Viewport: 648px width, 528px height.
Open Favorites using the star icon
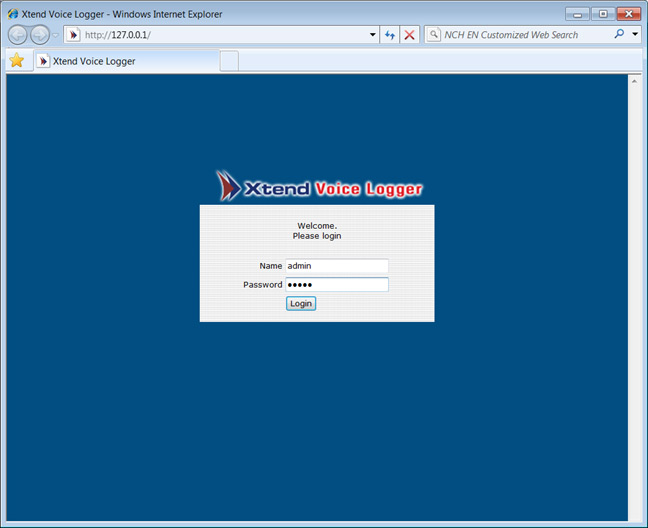pyautogui.click(x=17, y=60)
